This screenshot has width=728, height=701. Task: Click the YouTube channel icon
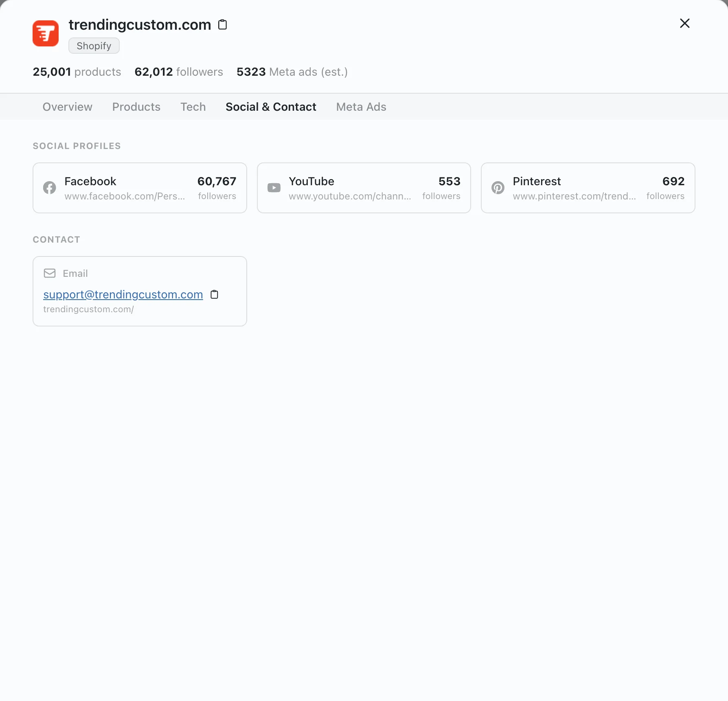click(x=274, y=188)
